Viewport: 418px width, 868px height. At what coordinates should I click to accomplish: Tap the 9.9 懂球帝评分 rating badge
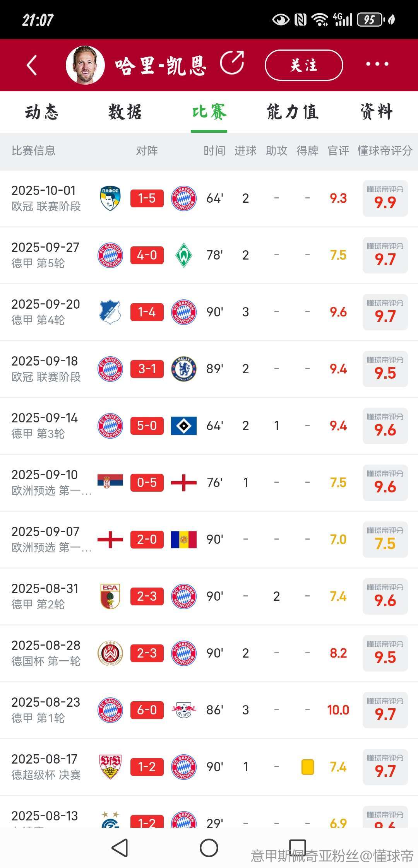click(385, 198)
